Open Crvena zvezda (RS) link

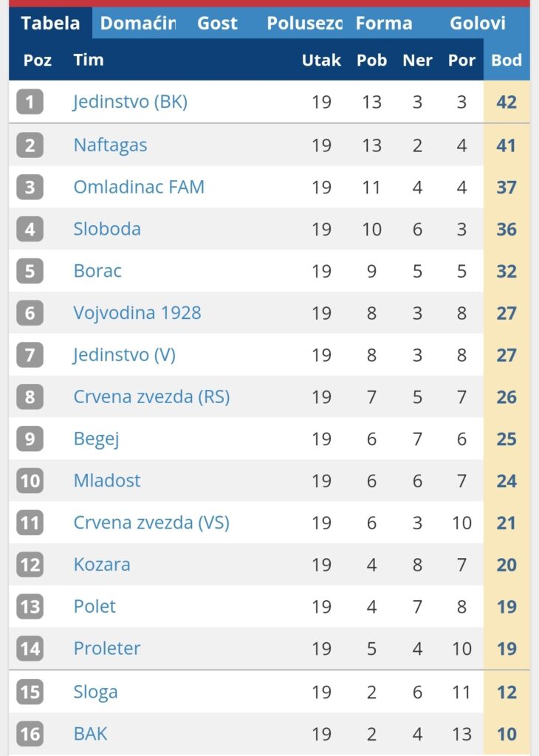click(151, 396)
